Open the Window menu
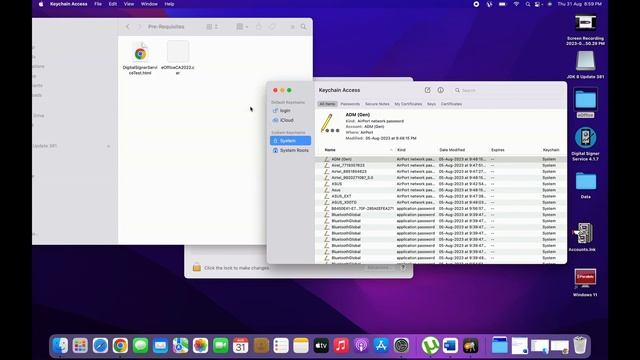The height and width of the screenshot is (360, 640). [149, 4]
